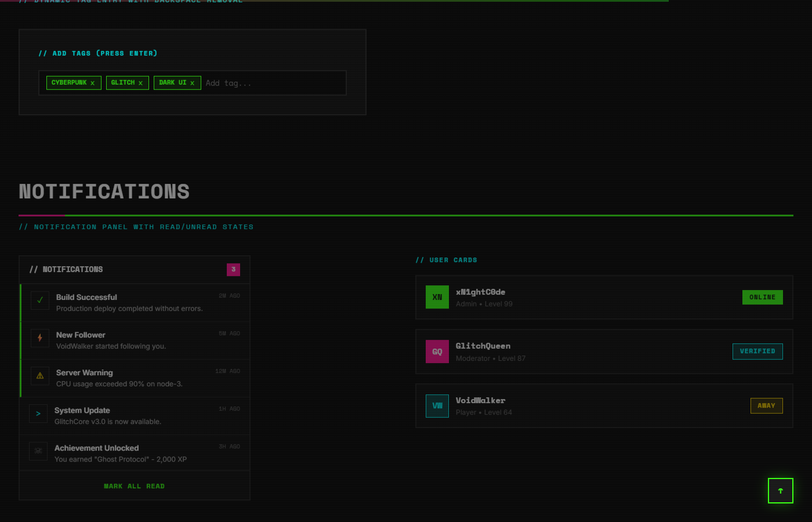Viewport: 812px width, 522px height.
Task: Click the ONLINE status badge
Action: point(762,297)
